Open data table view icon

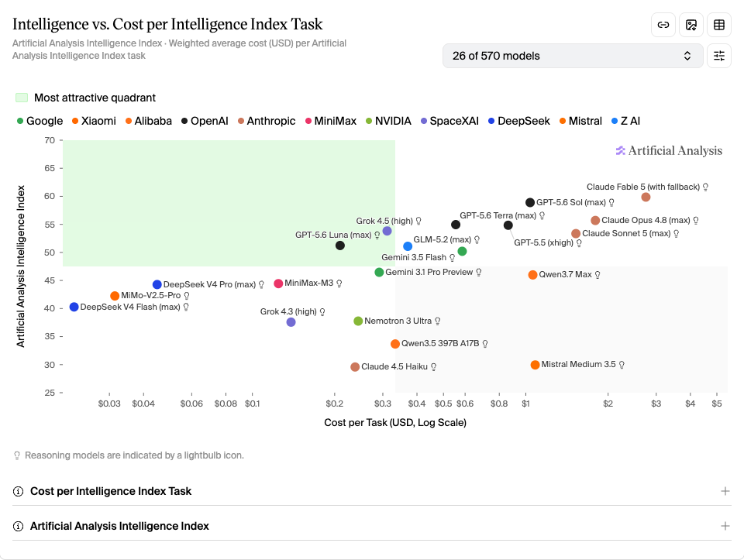coord(719,25)
